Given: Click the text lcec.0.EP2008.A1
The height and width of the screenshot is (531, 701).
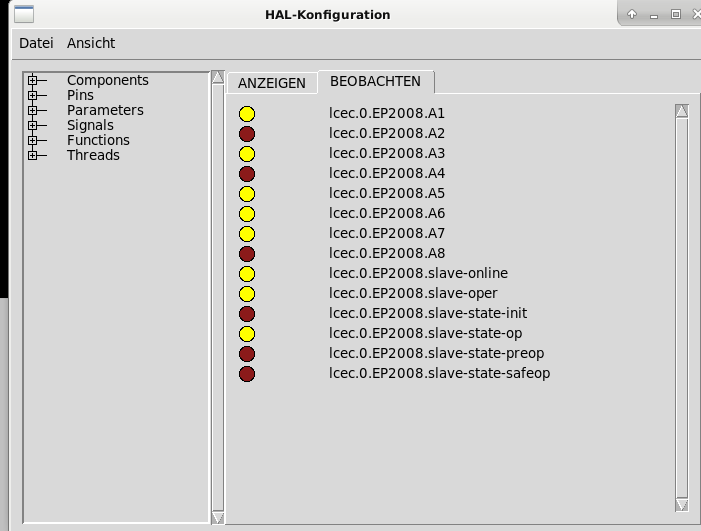Looking at the screenshot, I should coord(387,114).
